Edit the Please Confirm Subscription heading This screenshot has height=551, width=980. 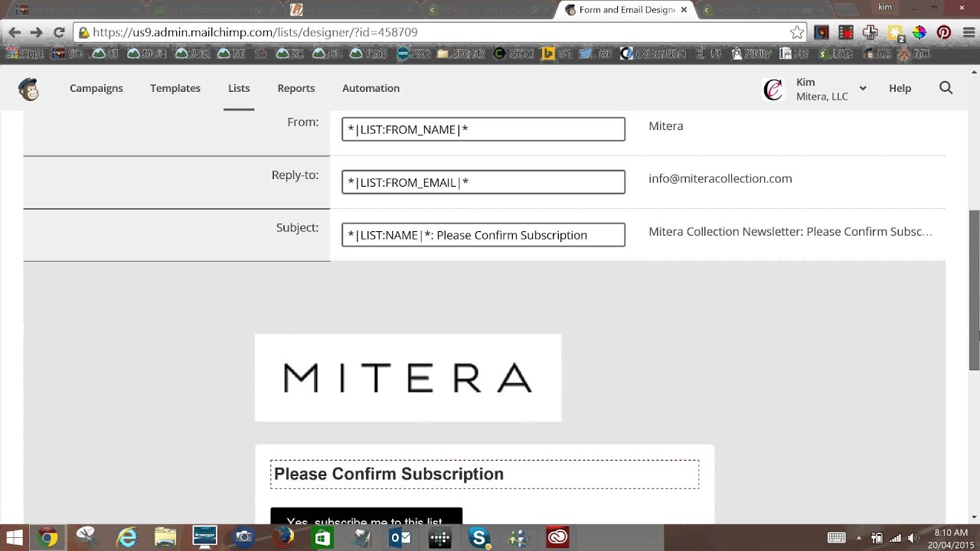485,474
